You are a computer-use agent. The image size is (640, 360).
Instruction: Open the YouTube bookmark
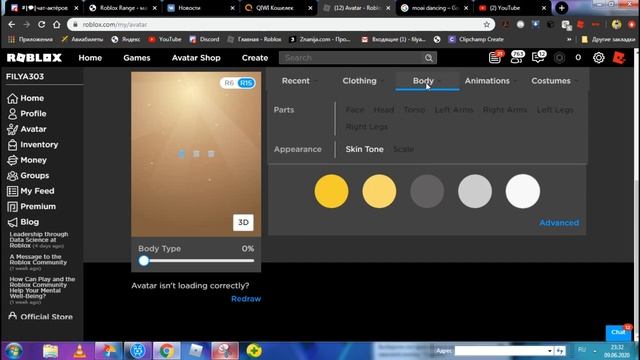click(165, 40)
